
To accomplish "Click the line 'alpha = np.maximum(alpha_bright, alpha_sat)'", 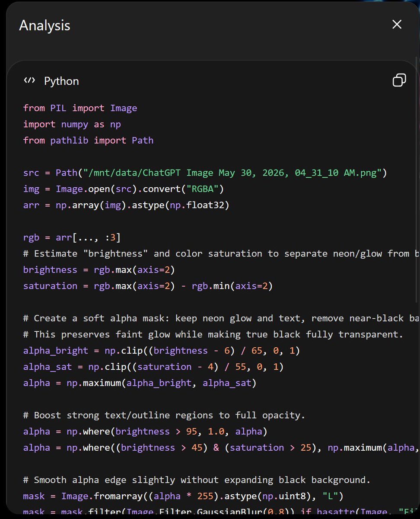I will (140, 383).
